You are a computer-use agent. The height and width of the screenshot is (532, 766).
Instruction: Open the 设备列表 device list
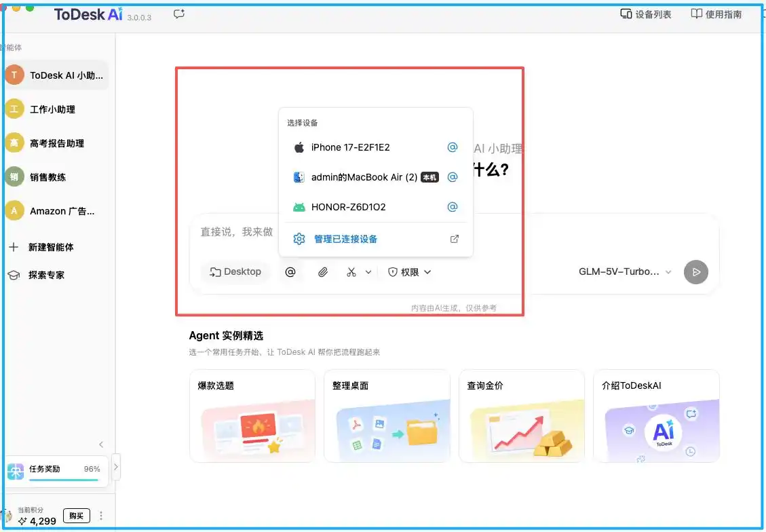(645, 14)
